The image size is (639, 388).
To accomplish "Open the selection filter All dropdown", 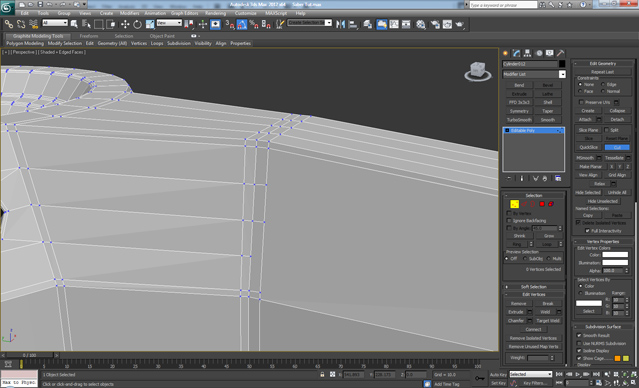I will click(x=55, y=23).
